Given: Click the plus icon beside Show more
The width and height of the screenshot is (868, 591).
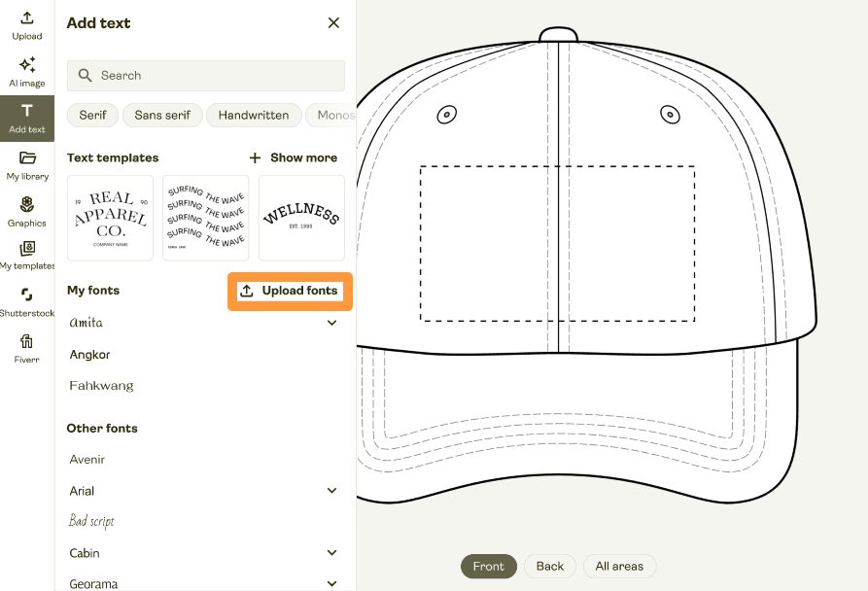Looking at the screenshot, I should pyautogui.click(x=254, y=157).
